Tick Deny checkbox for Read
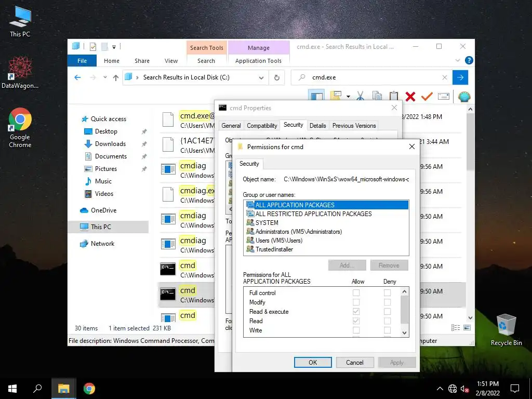The height and width of the screenshot is (399, 532). 387,321
